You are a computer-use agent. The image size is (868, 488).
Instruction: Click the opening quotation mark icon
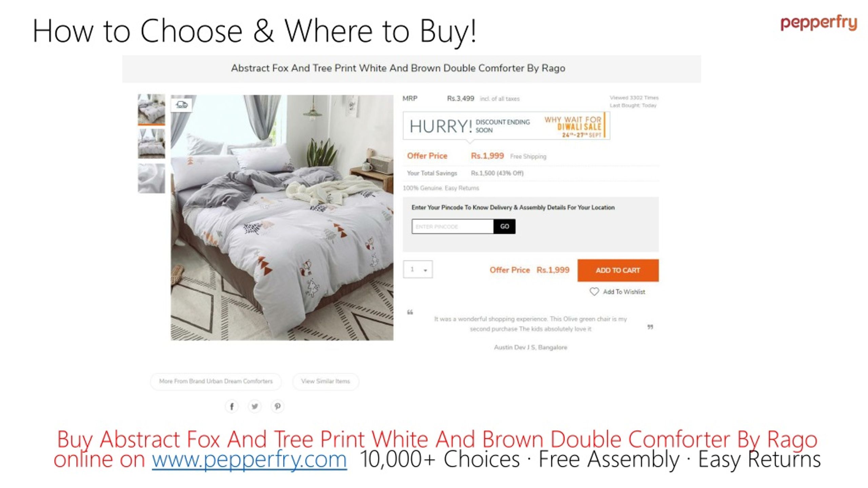(x=410, y=312)
